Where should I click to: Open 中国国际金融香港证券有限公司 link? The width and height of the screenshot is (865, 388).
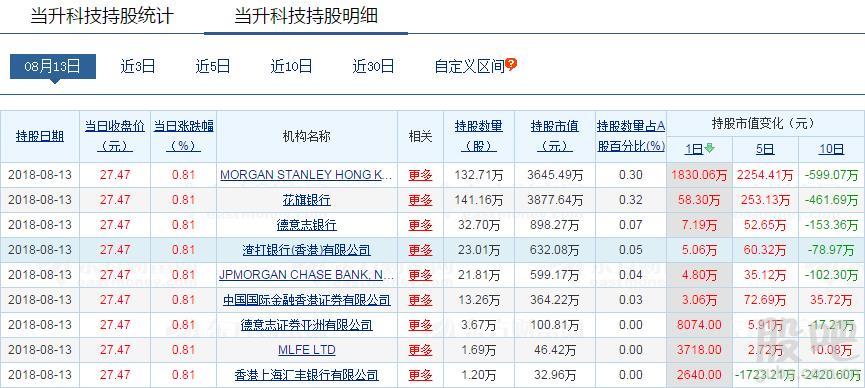coord(307,300)
